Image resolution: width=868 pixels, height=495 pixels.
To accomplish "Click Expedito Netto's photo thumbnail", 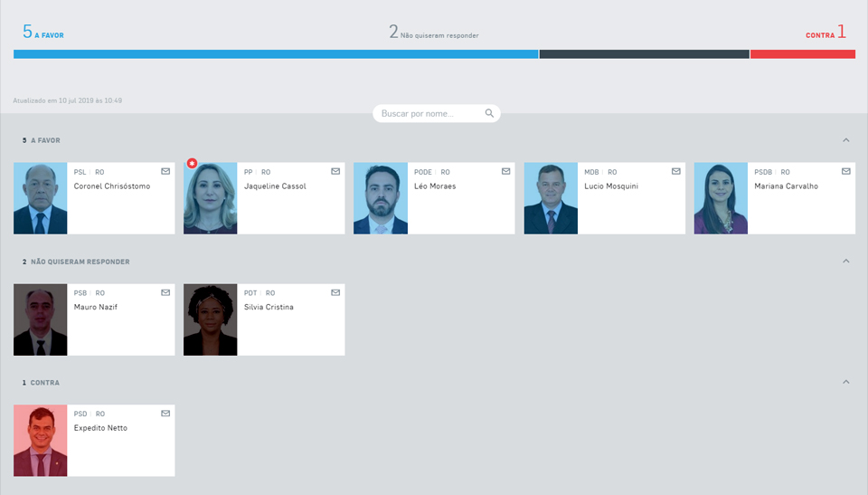I will [x=41, y=441].
